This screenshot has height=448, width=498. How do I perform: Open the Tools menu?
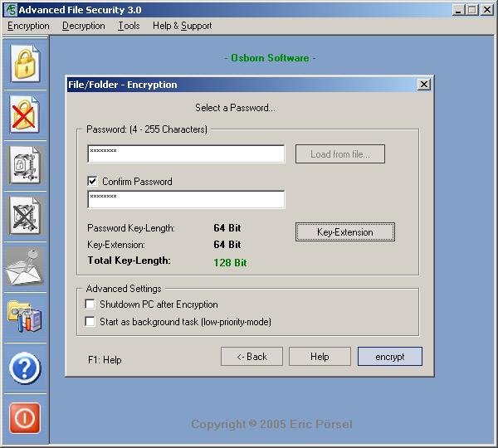click(x=129, y=26)
